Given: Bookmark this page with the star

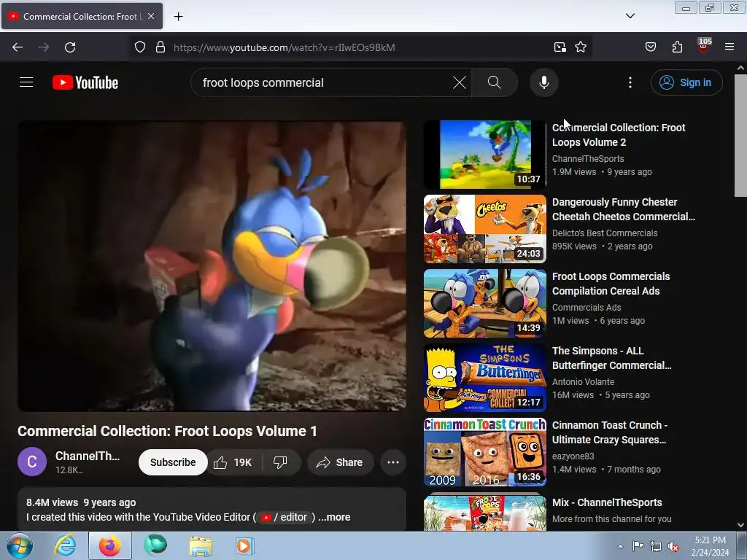Looking at the screenshot, I should point(580,47).
